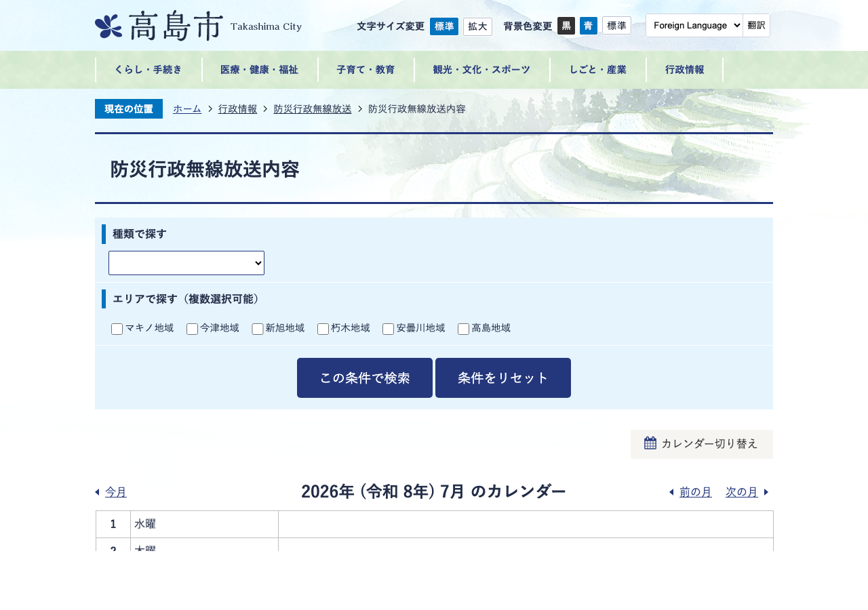Set background color to black (黒)
868x610 pixels.
tap(566, 26)
